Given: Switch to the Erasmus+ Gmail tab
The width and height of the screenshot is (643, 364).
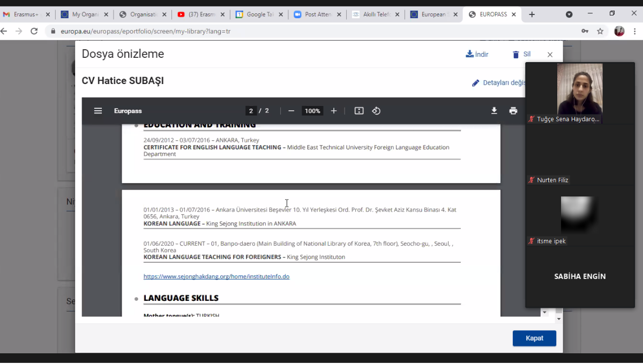Looking at the screenshot, I should pos(27,14).
